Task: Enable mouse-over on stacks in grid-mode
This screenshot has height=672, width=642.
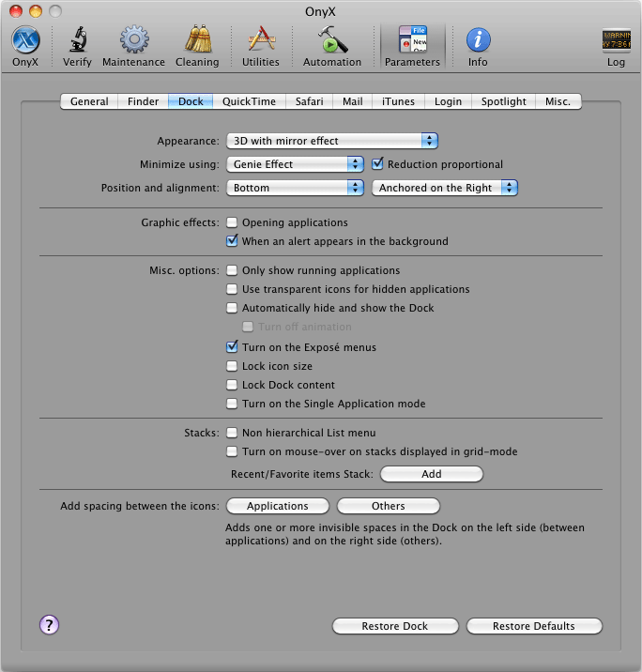Action: 232,451
